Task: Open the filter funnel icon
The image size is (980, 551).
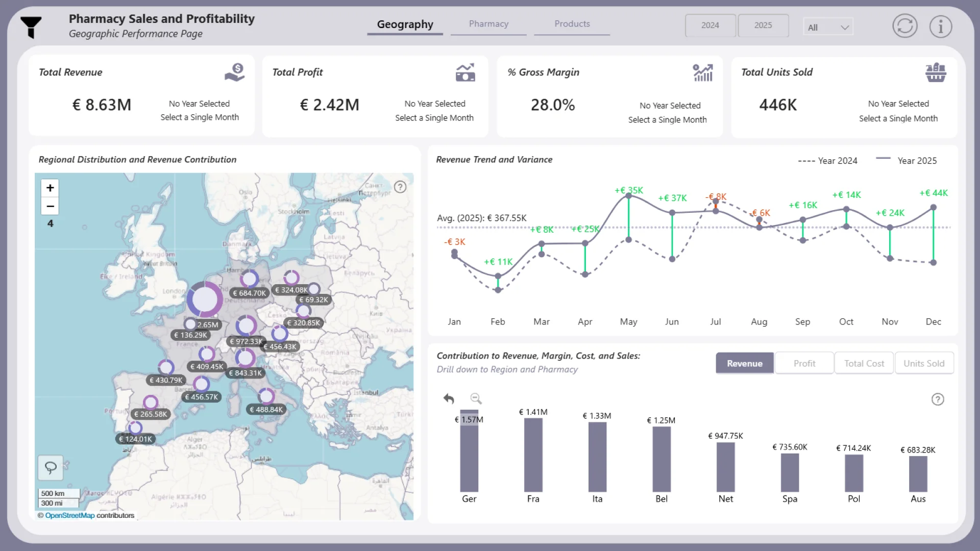Action: [31, 27]
